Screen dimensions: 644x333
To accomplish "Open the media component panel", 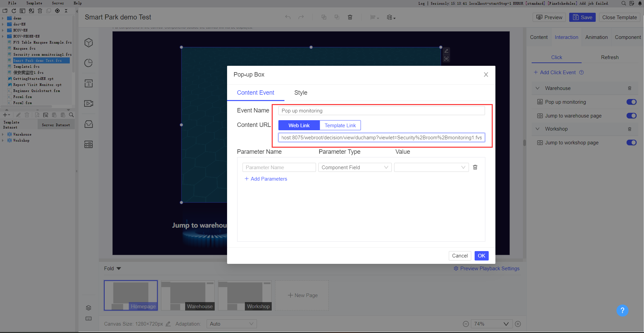I will coord(89,103).
